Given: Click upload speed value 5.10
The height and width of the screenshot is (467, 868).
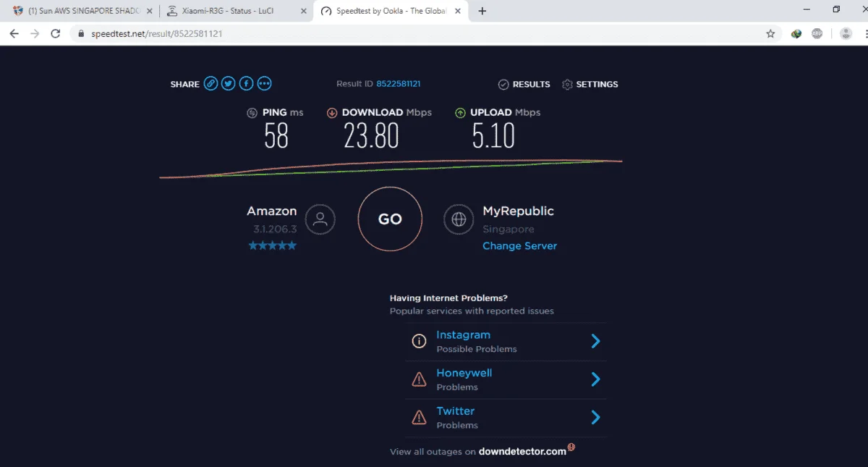Looking at the screenshot, I should [493, 135].
